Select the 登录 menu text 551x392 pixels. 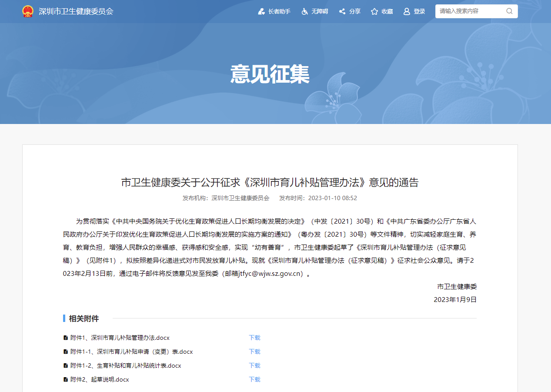419,11
